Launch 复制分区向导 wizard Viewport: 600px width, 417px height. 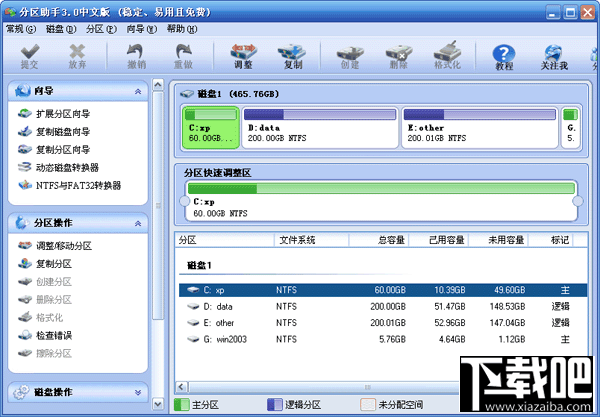(54, 150)
